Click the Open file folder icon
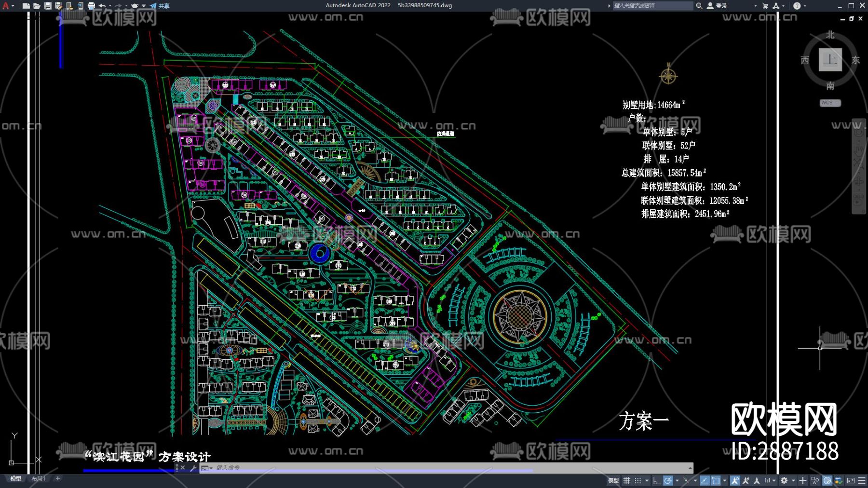Screen dimensions: 868x488 pyautogui.click(x=37, y=6)
